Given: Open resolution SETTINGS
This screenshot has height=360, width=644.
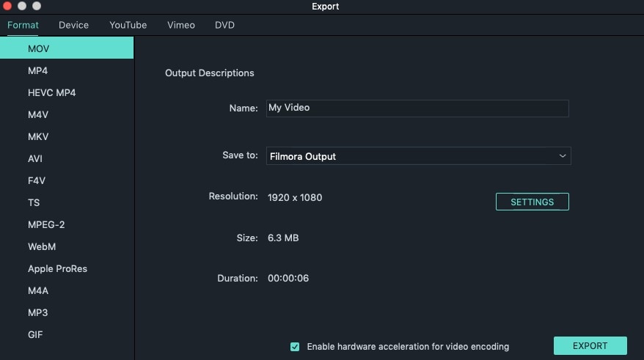Looking at the screenshot, I should point(532,202).
